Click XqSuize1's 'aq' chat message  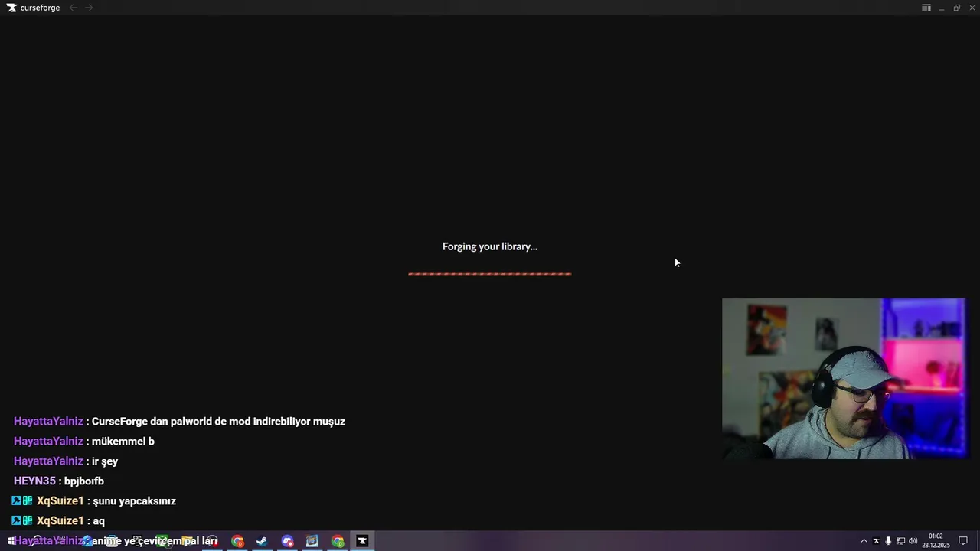coord(99,521)
